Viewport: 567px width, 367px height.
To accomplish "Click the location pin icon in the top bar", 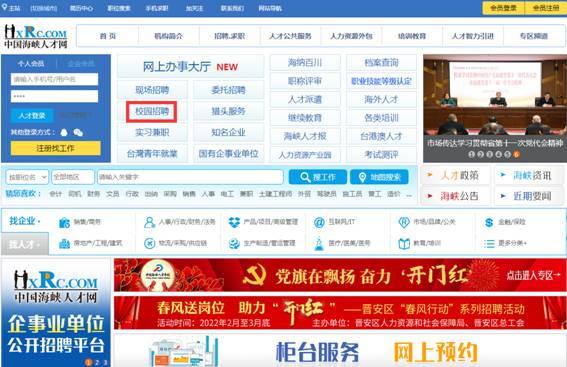I will click(4, 7).
